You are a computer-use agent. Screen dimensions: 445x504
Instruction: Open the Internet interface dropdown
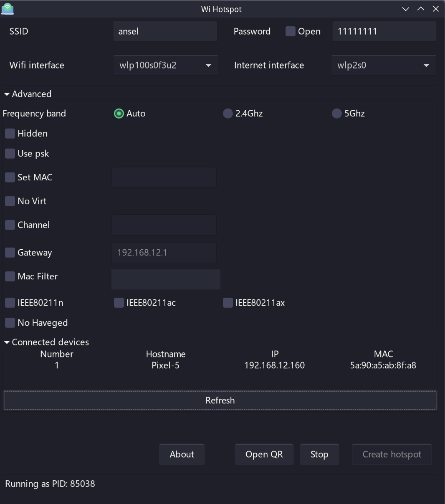pyautogui.click(x=383, y=66)
